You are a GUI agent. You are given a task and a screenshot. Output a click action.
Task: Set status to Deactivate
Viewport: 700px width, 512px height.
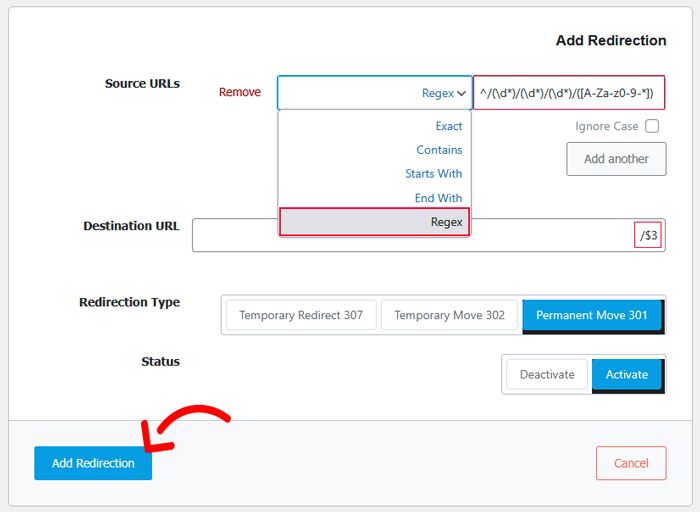[547, 374]
